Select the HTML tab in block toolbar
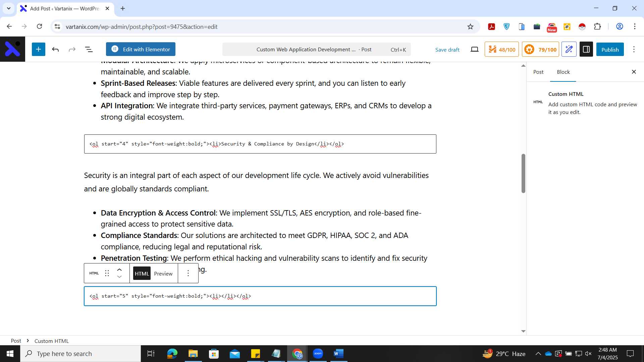644x362 pixels. click(x=142, y=274)
